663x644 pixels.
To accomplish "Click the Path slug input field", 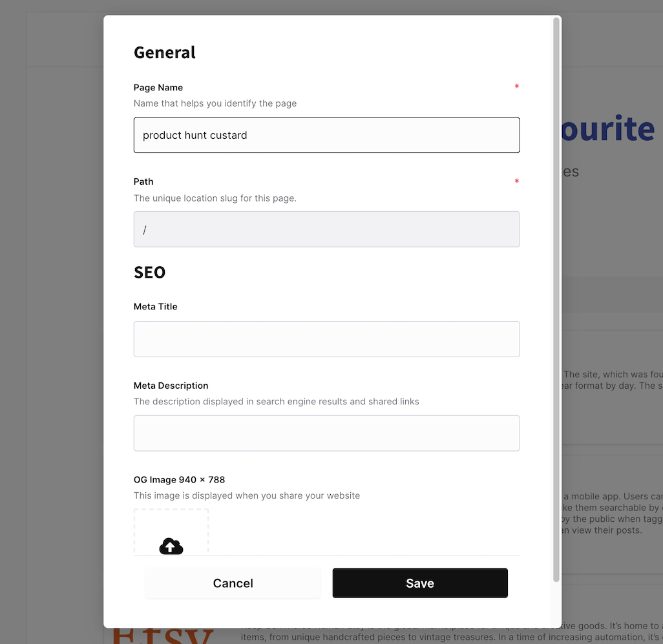I will pos(326,229).
